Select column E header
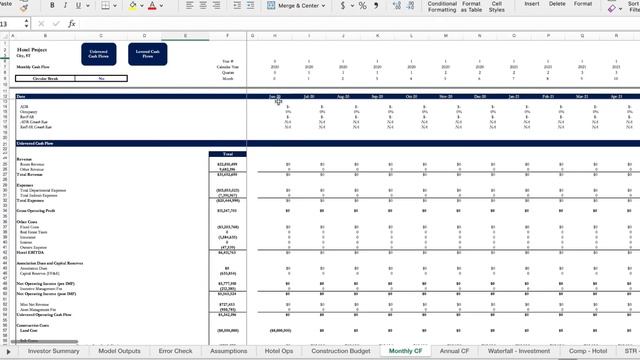640x360 pixels. click(x=185, y=36)
